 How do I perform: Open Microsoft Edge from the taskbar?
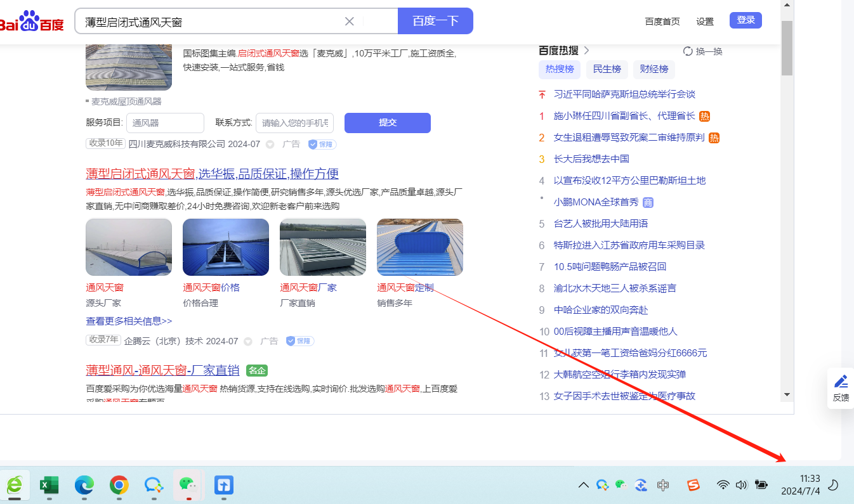(x=84, y=485)
